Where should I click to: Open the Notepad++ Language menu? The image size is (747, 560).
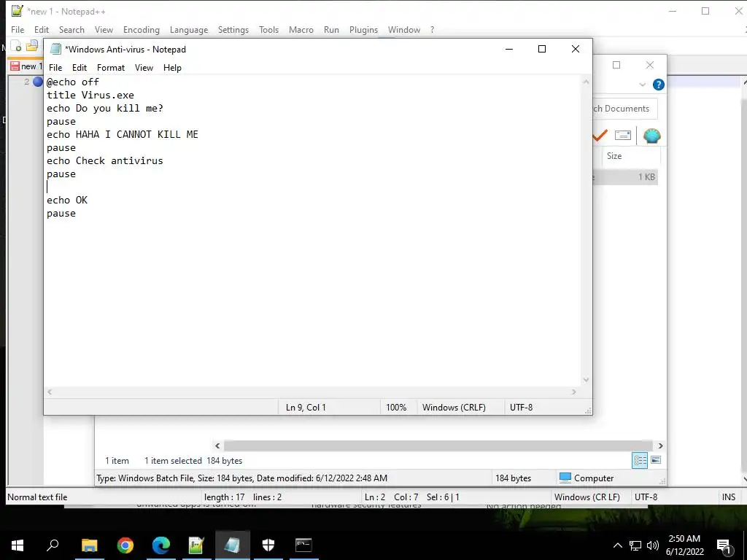(x=189, y=29)
